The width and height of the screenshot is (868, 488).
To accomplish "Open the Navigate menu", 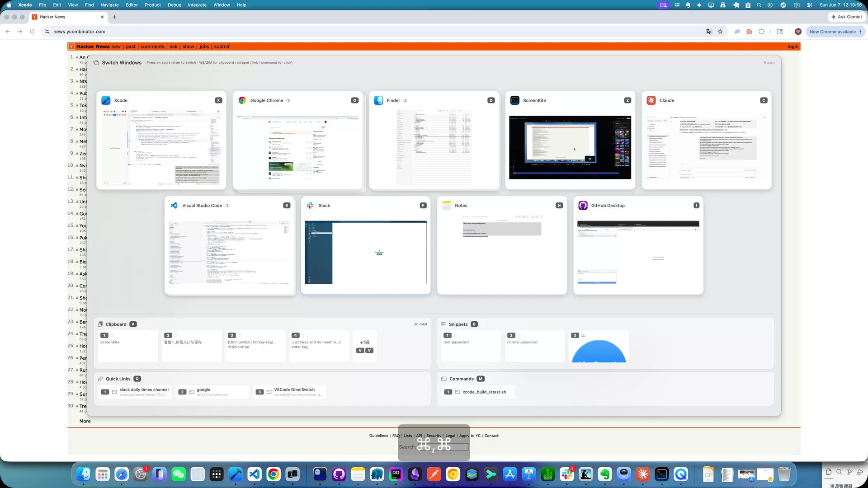I will 109,5.
